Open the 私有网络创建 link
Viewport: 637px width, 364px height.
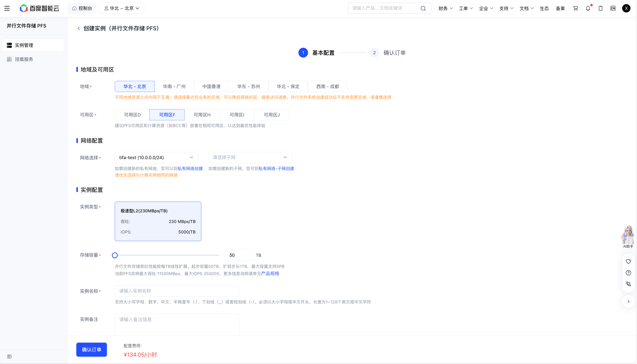(x=190, y=169)
